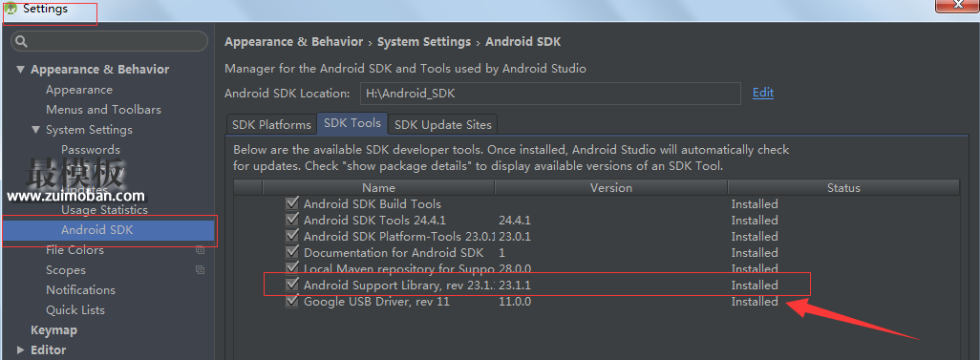The height and width of the screenshot is (360, 980).
Task: Uncheck Android SDK Build Tools checkbox
Action: (x=291, y=203)
